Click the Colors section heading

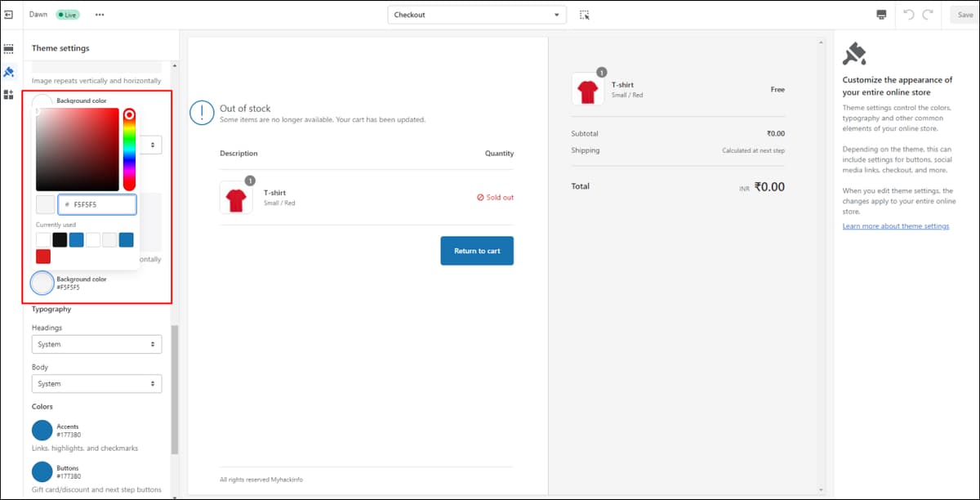click(x=42, y=406)
